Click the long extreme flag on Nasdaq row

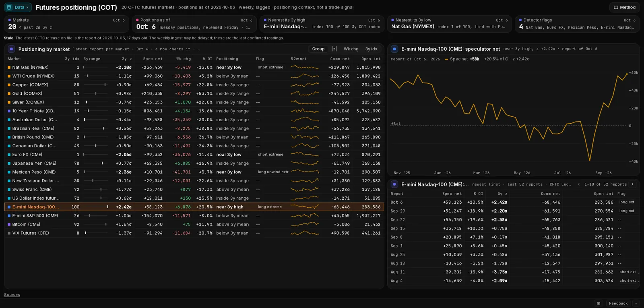click(x=270, y=207)
